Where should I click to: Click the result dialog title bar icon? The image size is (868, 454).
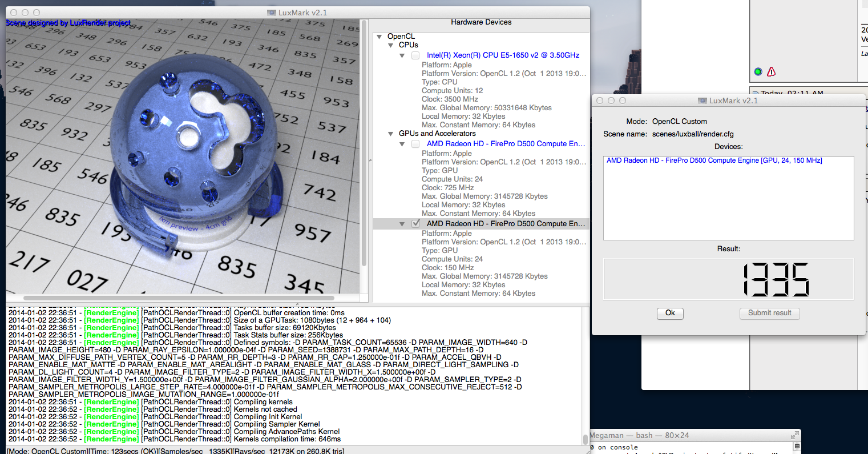pyautogui.click(x=702, y=101)
